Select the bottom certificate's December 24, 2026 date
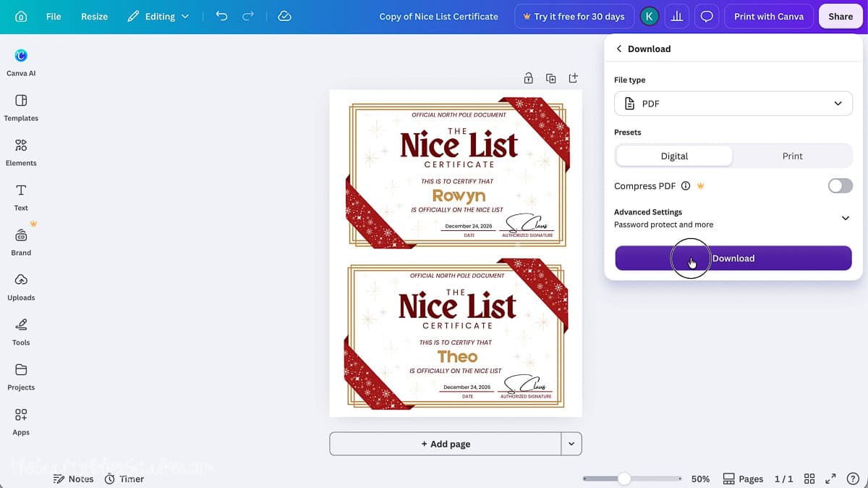 pyautogui.click(x=467, y=387)
